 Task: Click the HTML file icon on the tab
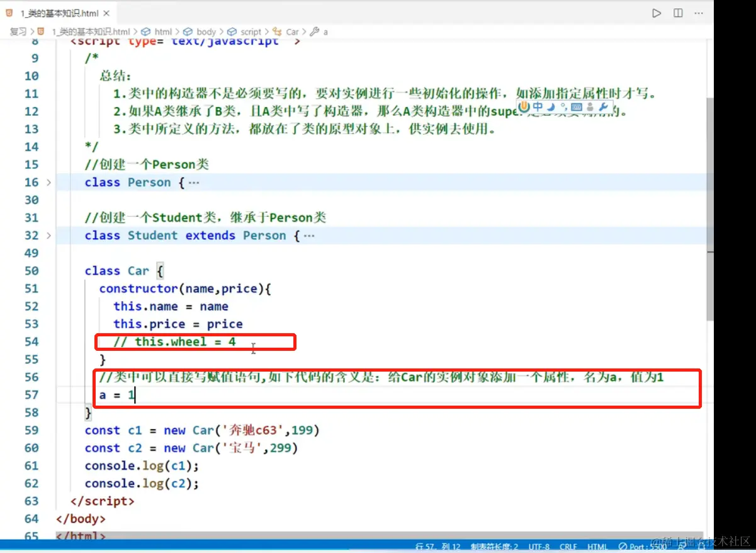9,13
